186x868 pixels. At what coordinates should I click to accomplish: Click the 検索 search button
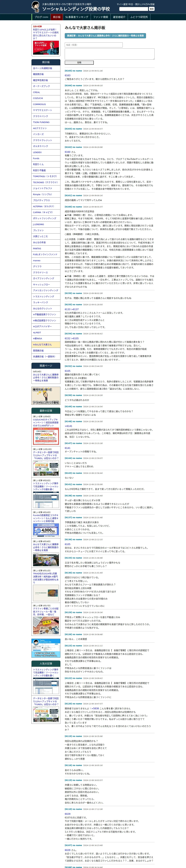[x=152, y=9]
